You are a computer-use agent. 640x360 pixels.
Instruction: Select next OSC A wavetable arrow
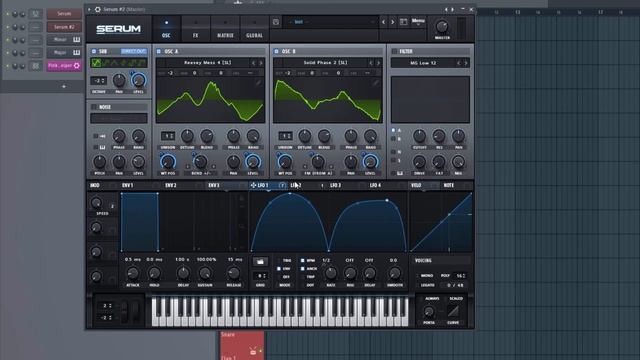tap(261, 63)
